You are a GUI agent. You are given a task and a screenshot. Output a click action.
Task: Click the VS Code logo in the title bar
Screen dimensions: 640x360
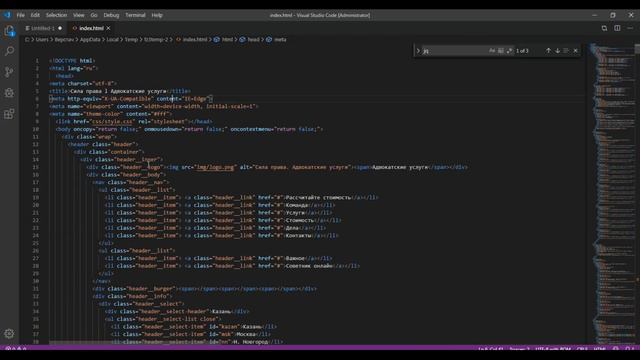tap(7, 15)
